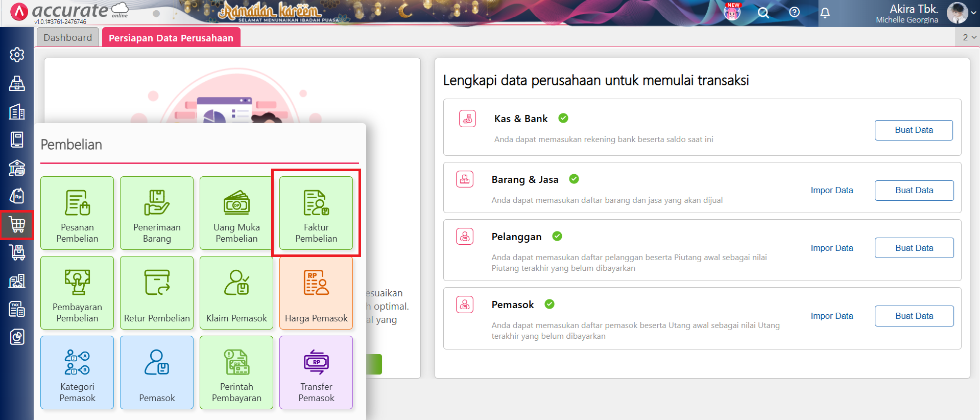Open Faktur Pembelian from the Pembelian menu
This screenshot has width=980, height=420.
coord(316,213)
